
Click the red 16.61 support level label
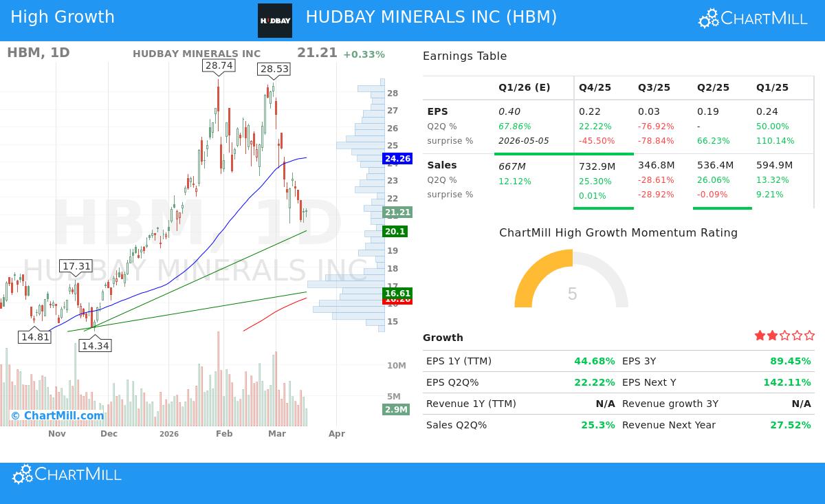tap(396, 294)
